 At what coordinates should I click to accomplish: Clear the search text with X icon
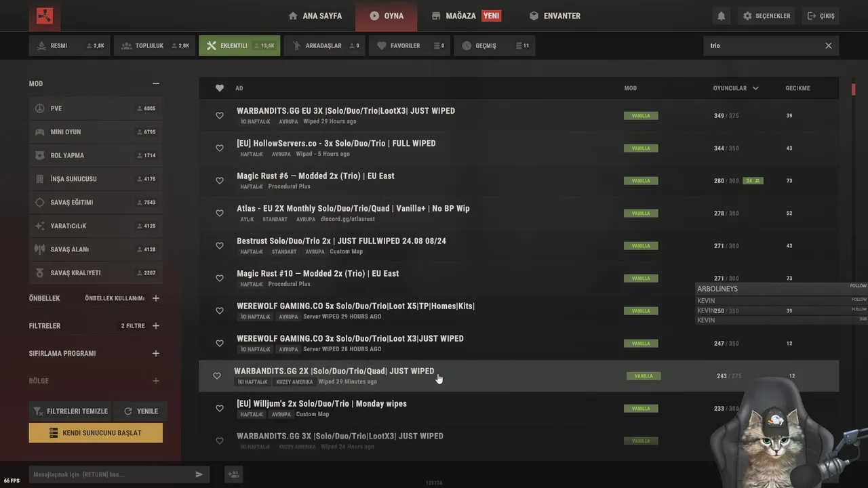[828, 45]
